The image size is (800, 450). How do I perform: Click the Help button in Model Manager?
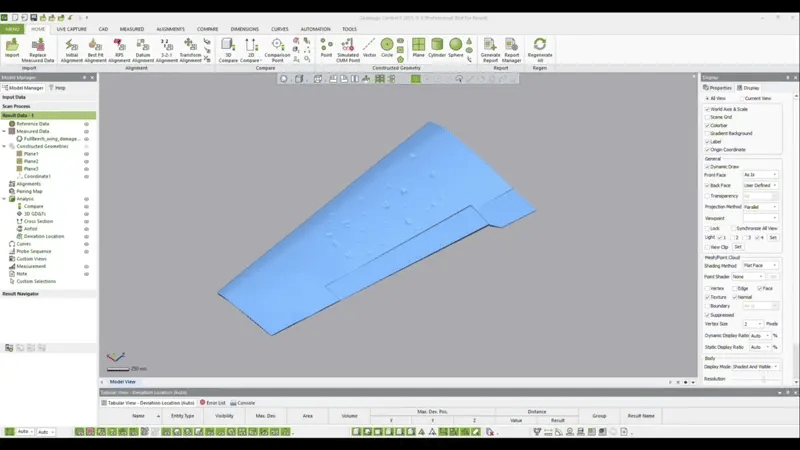coord(58,87)
